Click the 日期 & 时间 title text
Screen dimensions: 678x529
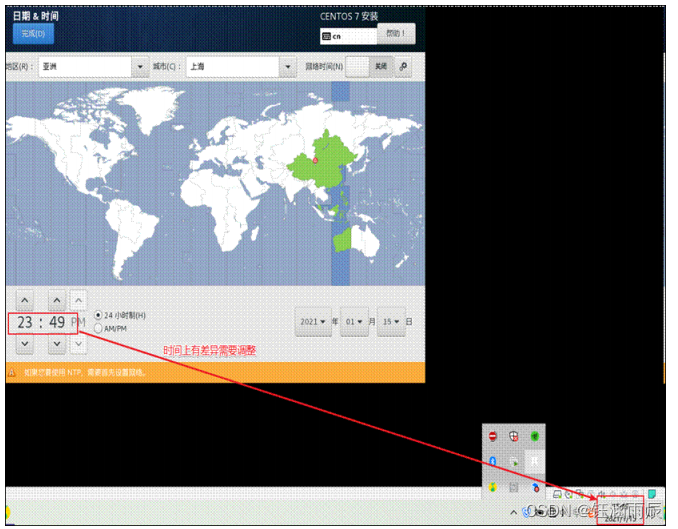(x=35, y=16)
